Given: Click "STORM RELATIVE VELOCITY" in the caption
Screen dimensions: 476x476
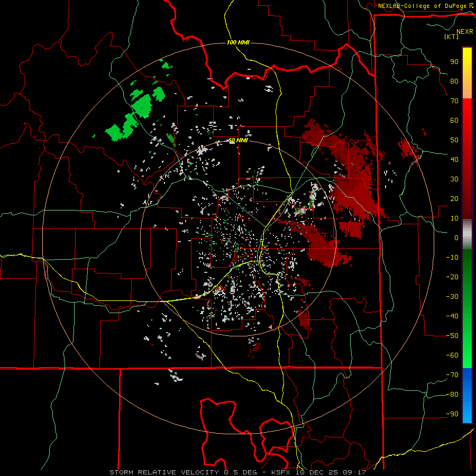Looking at the screenshot, I should point(164,472).
